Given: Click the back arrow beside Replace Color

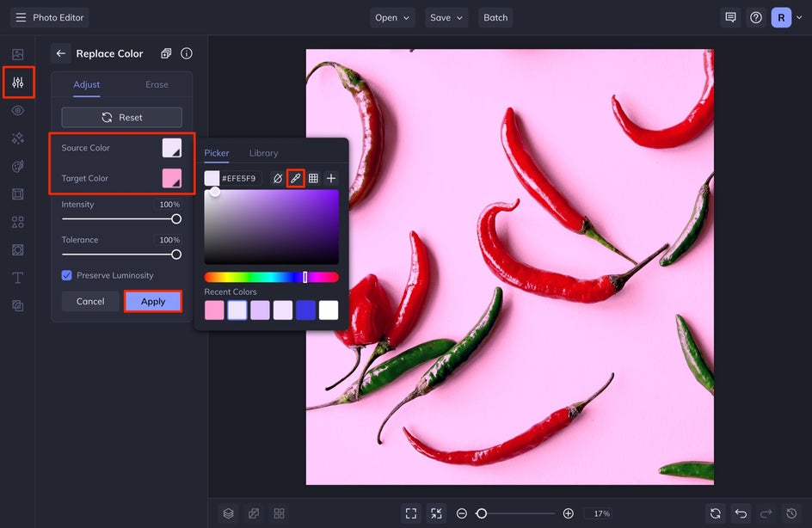Looking at the screenshot, I should (61, 53).
